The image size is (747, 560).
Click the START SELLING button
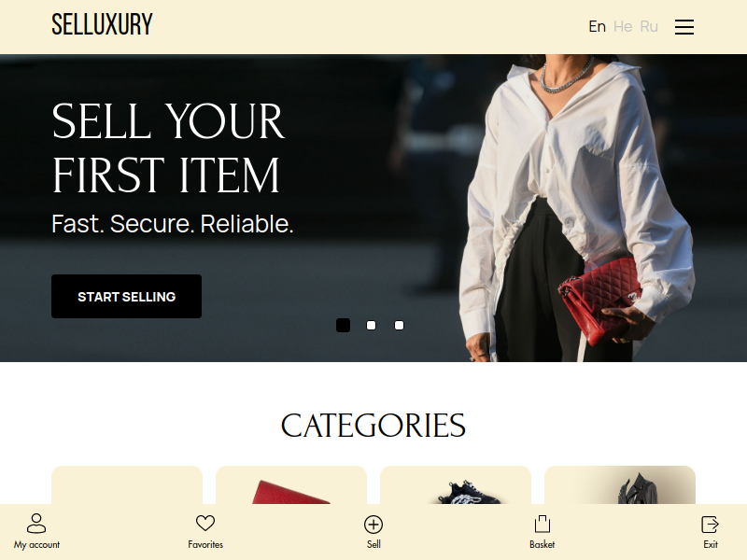click(x=126, y=296)
